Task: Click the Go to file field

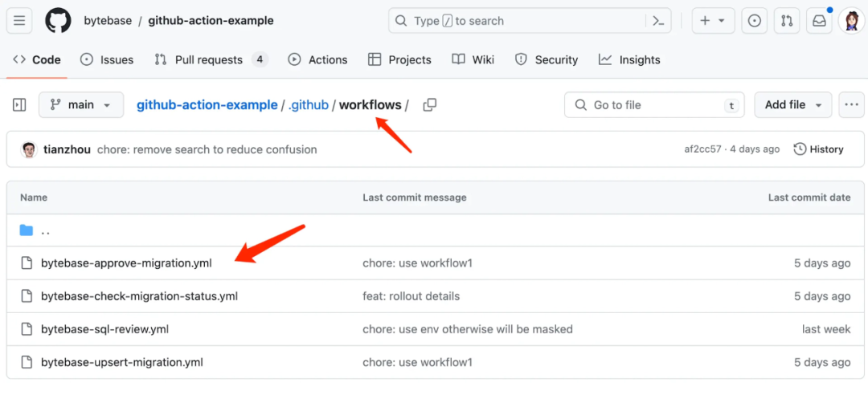Action: tap(654, 105)
